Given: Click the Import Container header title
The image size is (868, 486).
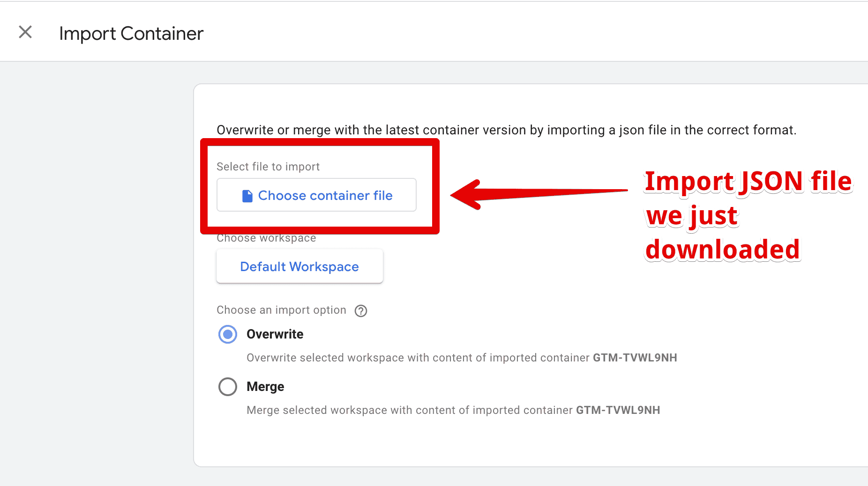Looking at the screenshot, I should 130,33.
